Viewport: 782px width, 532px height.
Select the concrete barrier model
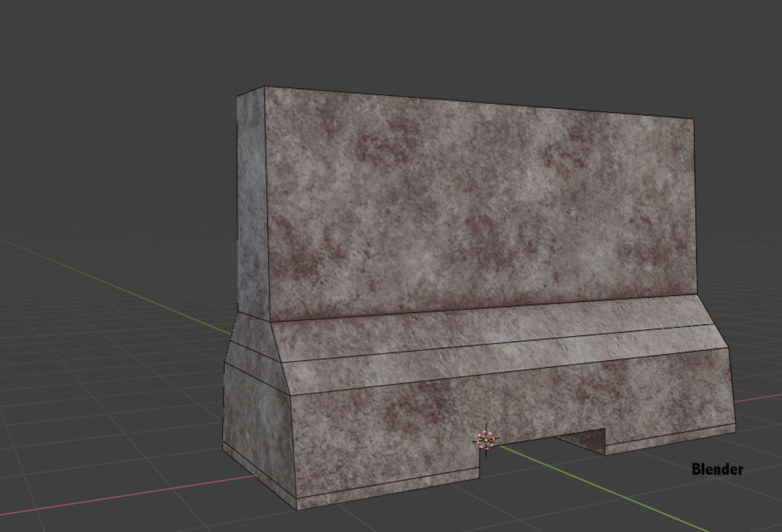coord(478,298)
